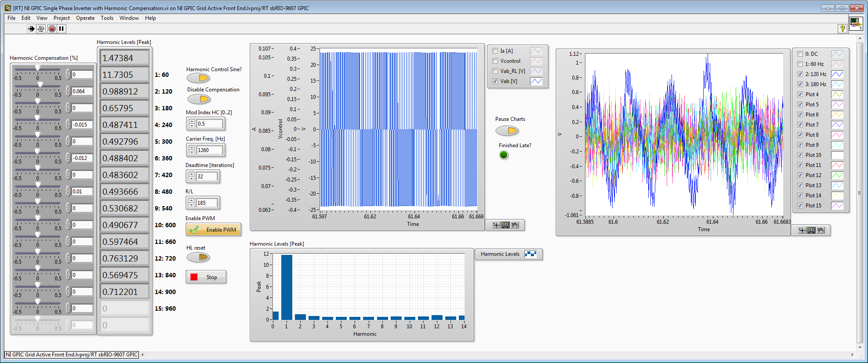Click the vertical scrollbar on the right edge
The image size is (868, 363).
pos(860,192)
